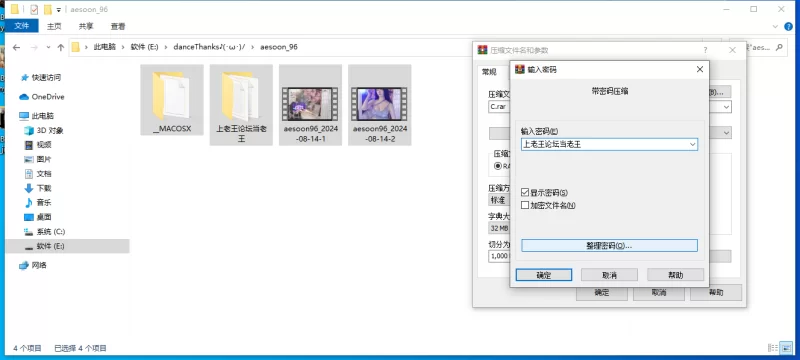The height and width of the screenshot is (360, 800).
Task: Open the profile dropdown arrow in archive dialog
Action: (x=726, y=133)
